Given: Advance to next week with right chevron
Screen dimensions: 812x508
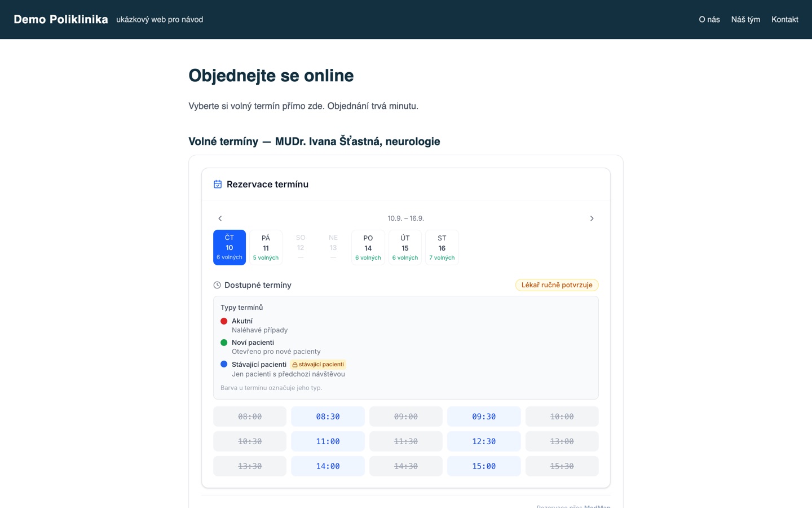Looking at the screenshot, I should tap(592, 218).
